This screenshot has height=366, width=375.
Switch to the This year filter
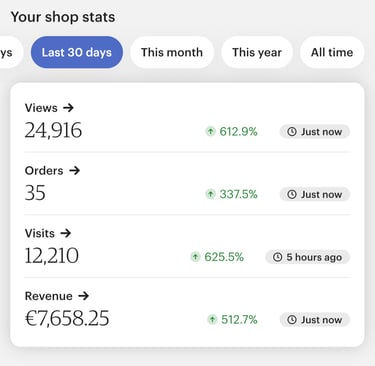(257, 52)
